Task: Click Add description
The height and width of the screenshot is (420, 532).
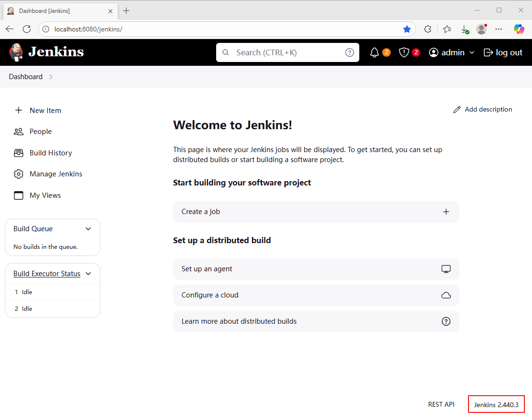Action: click(483, 110)
